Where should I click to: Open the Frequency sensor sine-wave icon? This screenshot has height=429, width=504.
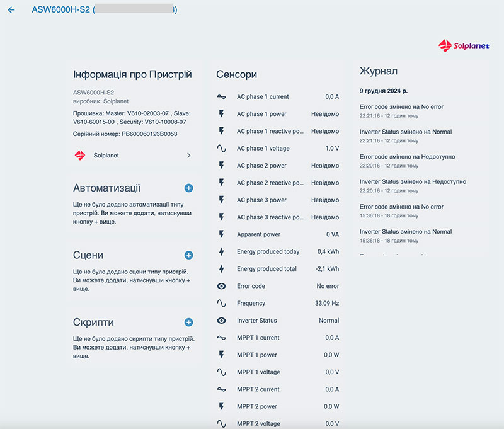coord(222,303)
